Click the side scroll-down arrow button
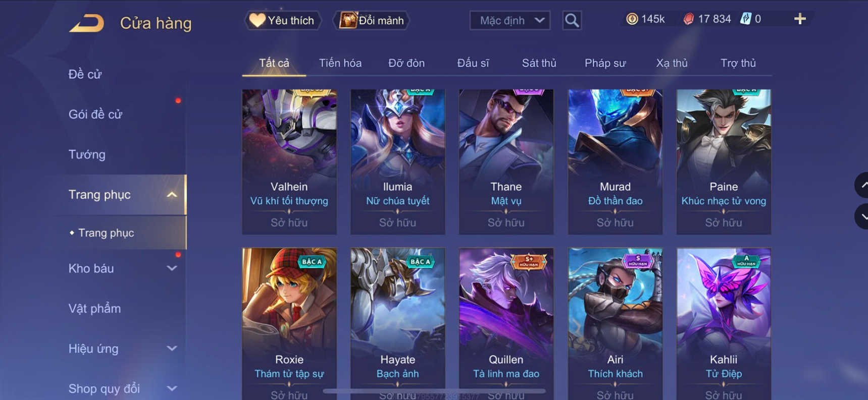868x400 pixels. tap(862, 217)
